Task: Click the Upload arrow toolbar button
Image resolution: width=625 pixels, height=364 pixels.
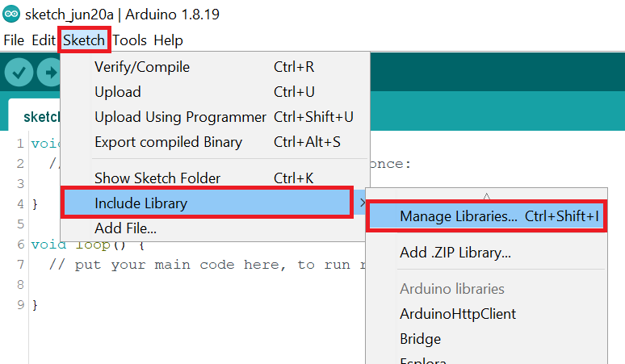Action: (50, 73)
